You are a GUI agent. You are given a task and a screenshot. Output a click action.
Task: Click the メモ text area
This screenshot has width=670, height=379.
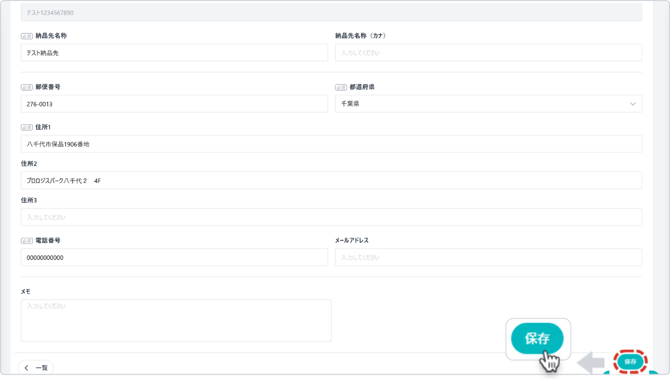[x=176, y=320]
